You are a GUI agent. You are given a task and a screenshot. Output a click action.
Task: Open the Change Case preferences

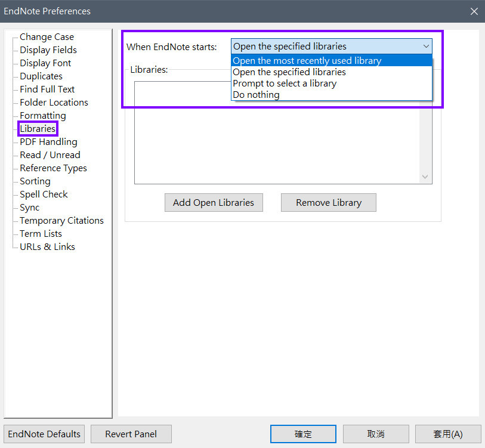point(47,37)
